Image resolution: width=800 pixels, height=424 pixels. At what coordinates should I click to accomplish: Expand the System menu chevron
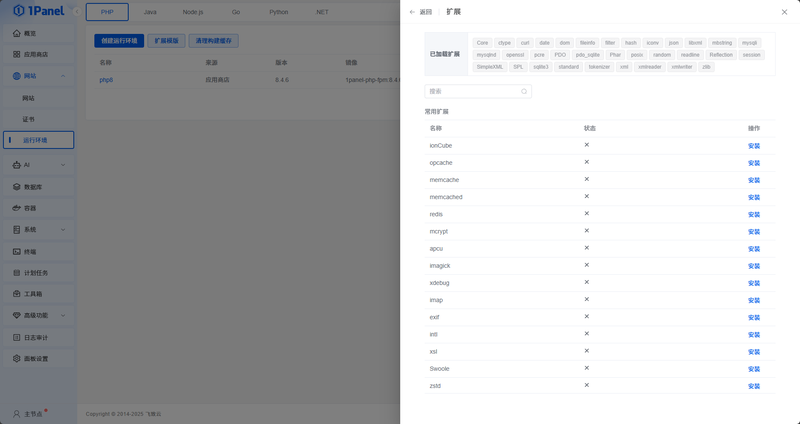pyautogui.click(x=63, y=230)
